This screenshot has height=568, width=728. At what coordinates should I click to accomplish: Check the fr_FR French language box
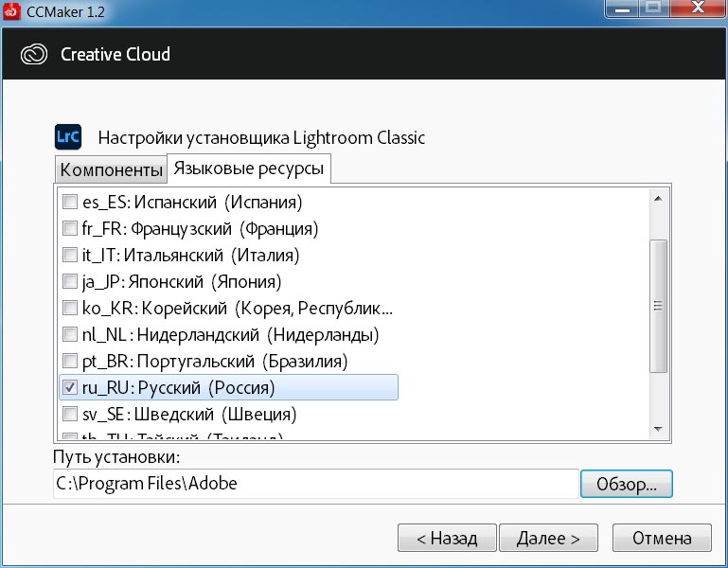[70, 228]
